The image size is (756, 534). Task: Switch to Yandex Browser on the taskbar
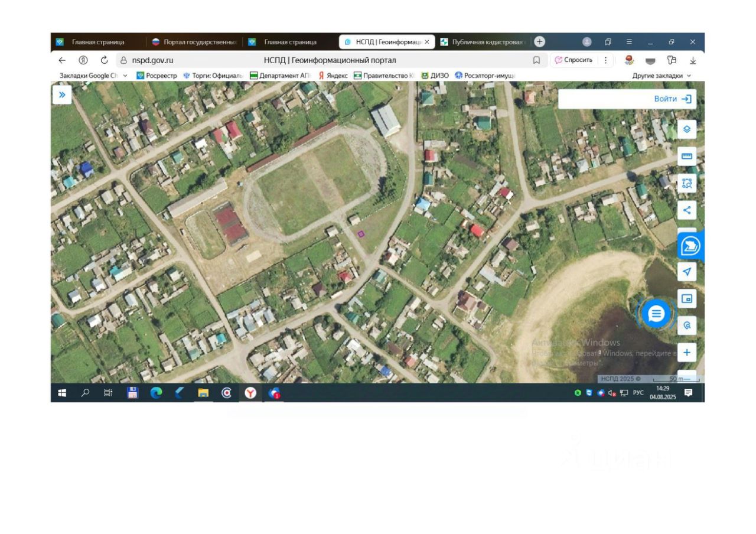tap(250, 393)
